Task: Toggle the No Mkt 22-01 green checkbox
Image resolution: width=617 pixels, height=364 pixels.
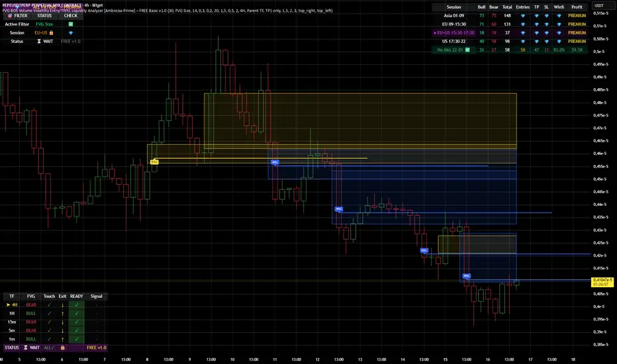Action: click(467, 50)
